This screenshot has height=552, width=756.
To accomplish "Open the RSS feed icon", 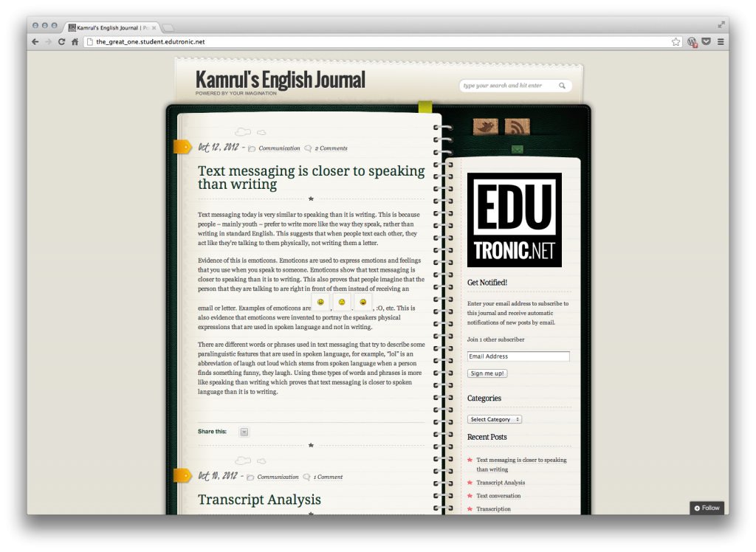I will click(x=518, y=127).
